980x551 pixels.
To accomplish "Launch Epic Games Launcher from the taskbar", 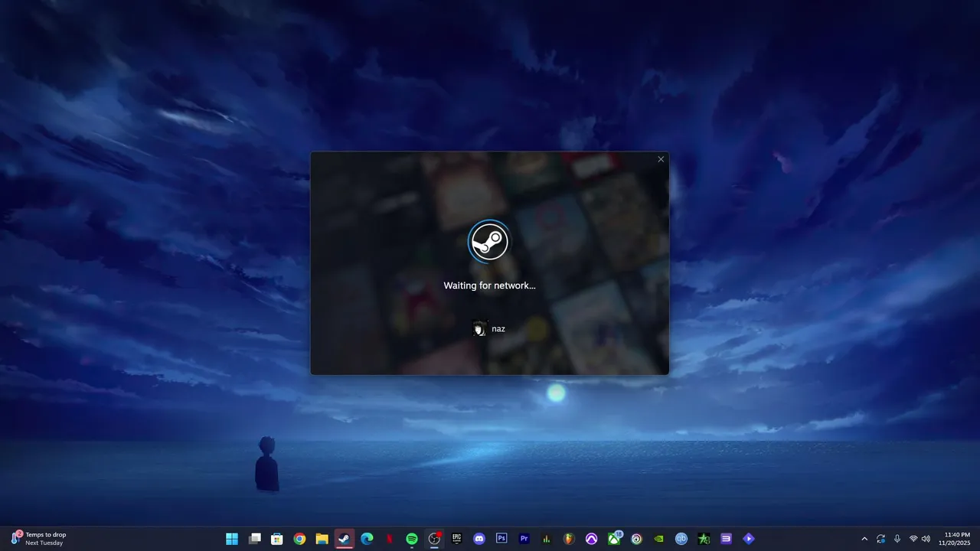I will pos(457,539).
